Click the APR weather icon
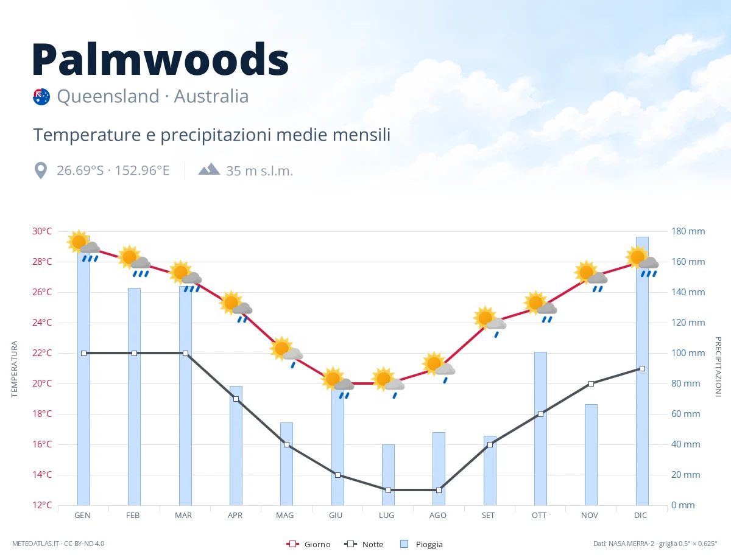The height and width of the screenshot is (560, 731). 236,307
